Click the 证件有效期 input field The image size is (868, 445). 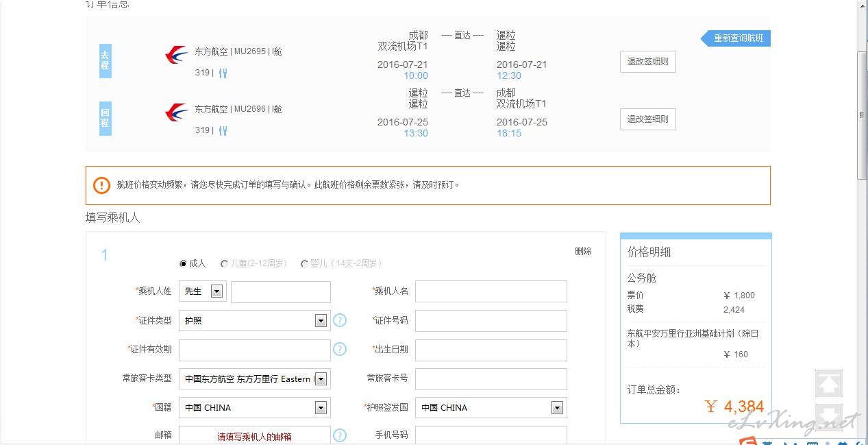coord(254,350)
